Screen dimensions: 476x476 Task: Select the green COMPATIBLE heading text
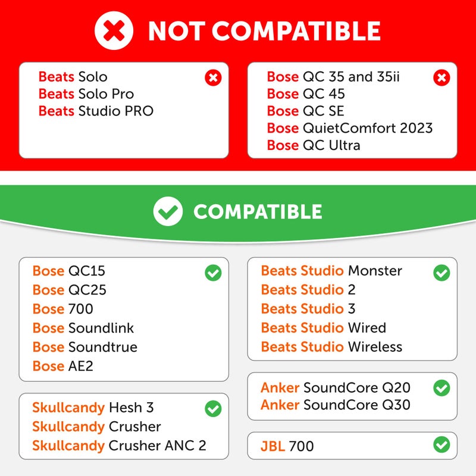pos(258,212)
